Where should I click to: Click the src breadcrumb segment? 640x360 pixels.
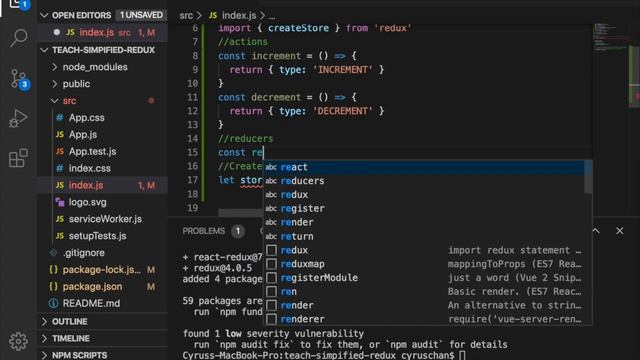pyautogui.click(x=186, y=16)
